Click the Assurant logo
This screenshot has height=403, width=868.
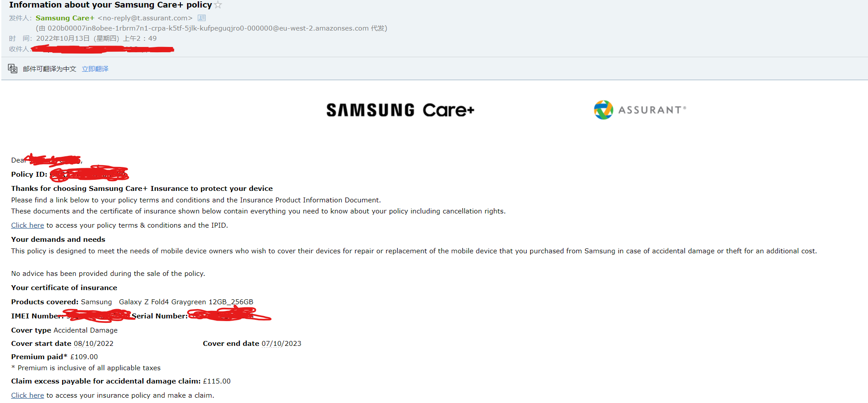(x=639, y=110)
